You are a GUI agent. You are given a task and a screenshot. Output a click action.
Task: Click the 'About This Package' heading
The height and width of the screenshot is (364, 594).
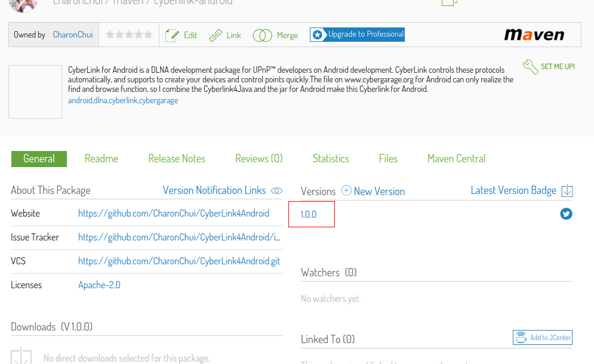point(50,190)
